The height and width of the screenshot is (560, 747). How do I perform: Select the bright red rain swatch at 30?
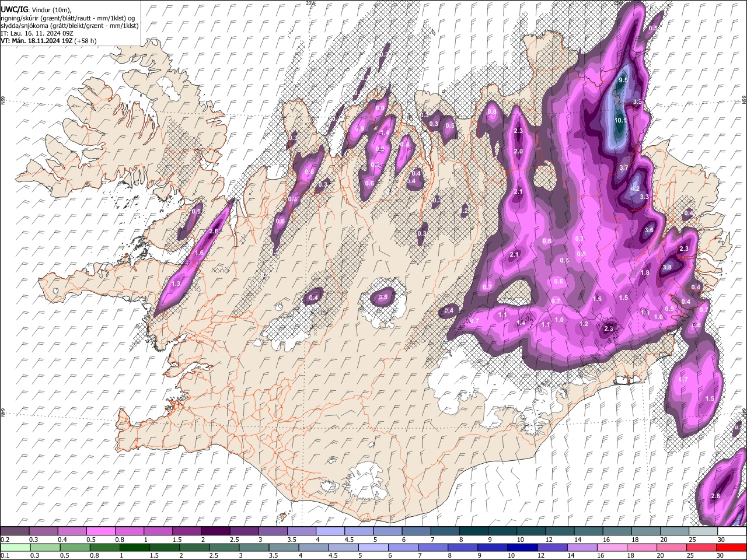tap(731, 547)
